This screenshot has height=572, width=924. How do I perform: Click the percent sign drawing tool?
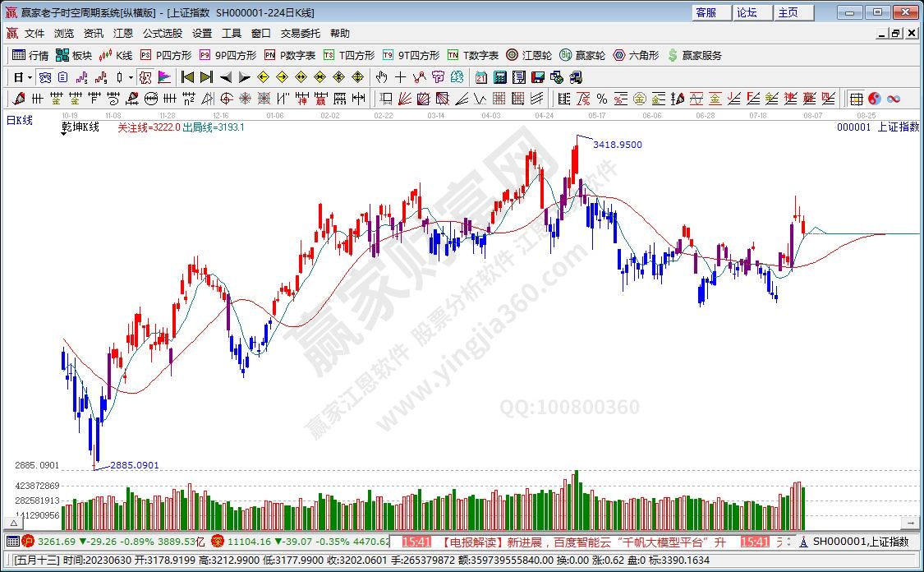click(x=601, y=99)
